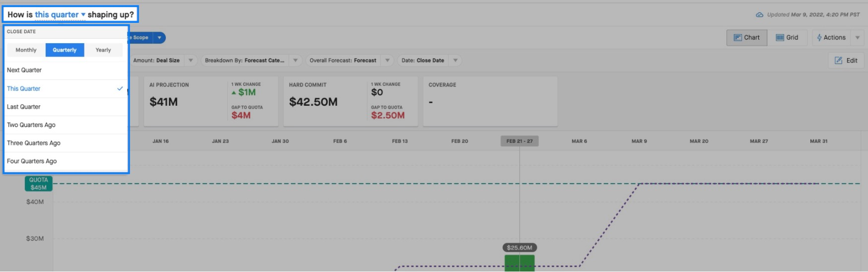Click the AI Projection $41M card
Screen dimensions: 868x272
(211, 101)
